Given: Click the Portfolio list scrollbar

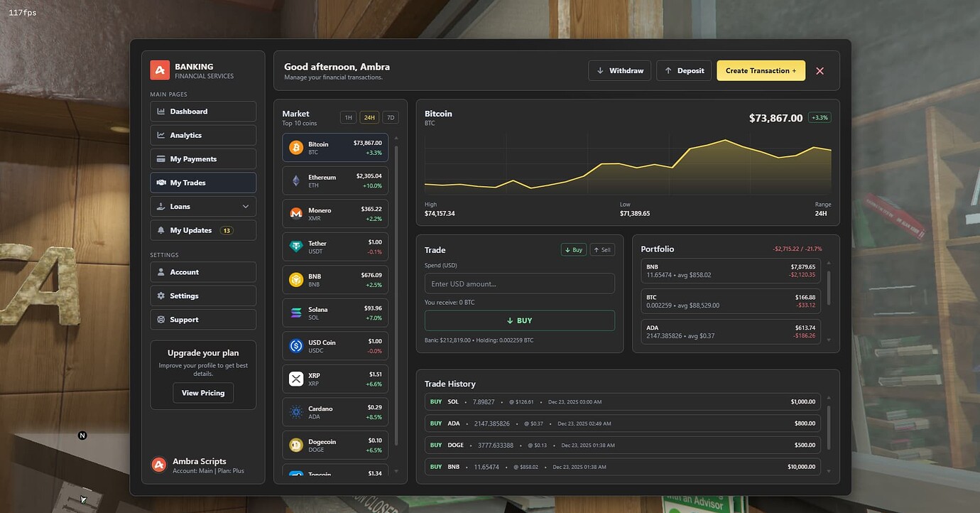Looking at the screenshot, I should (x=829, y=287).
